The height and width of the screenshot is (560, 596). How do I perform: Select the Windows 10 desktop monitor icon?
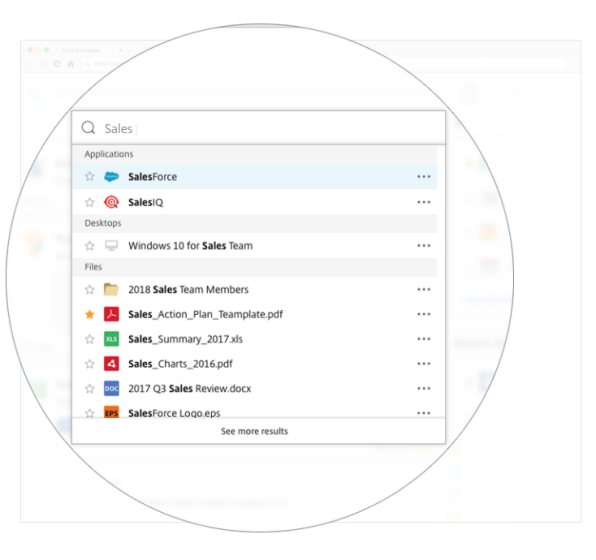(111, 246)
